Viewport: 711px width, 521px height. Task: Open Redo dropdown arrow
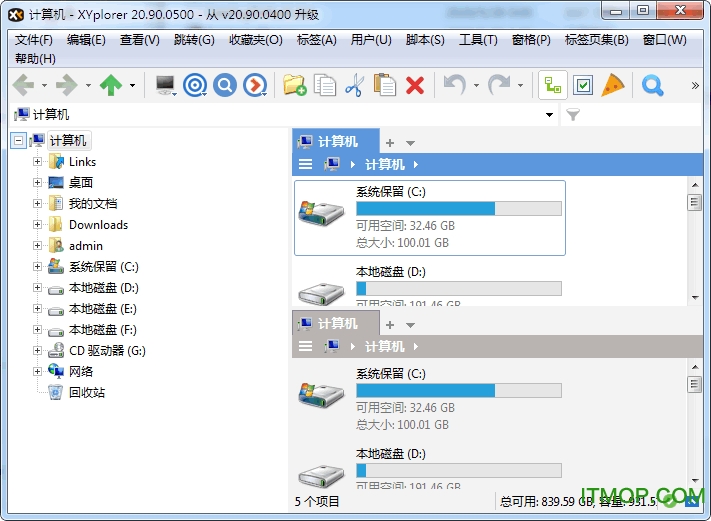520,85
